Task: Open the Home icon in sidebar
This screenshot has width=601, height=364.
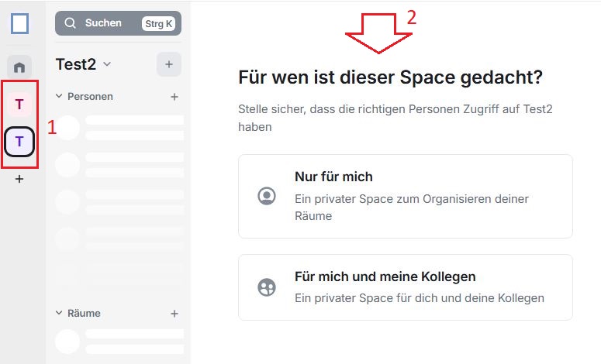Action: [x=19, y=67]
